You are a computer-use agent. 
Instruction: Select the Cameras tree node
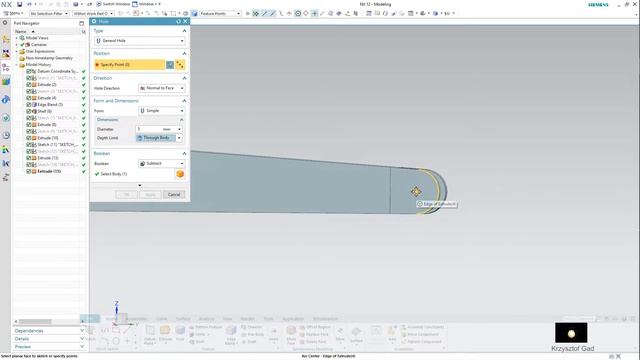(x=39, y=44)
